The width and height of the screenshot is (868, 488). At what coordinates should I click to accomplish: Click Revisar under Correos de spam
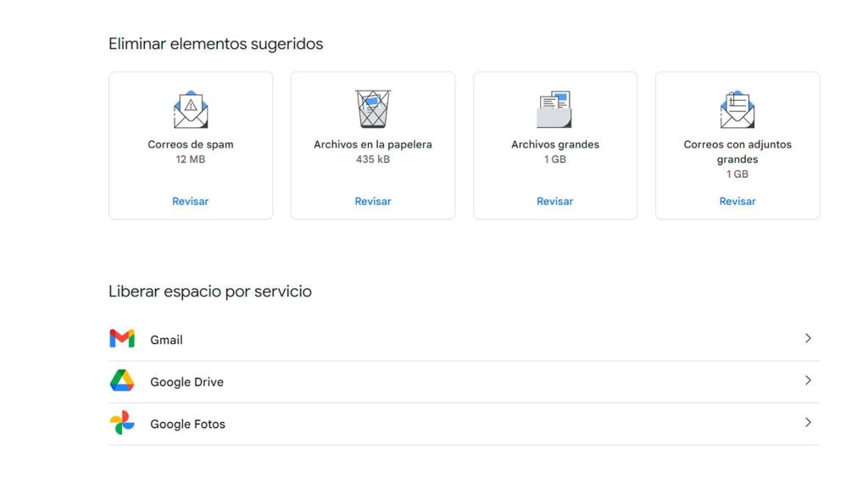190,201
